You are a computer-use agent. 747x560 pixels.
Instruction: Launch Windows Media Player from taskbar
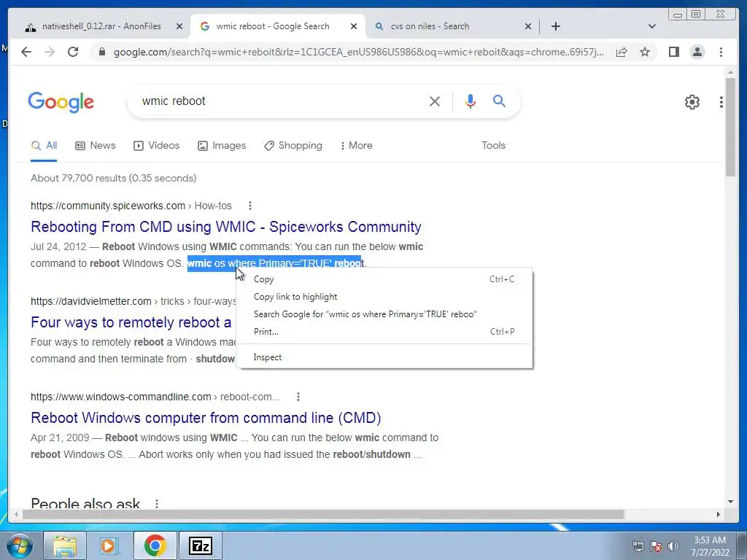coord(109,545)
